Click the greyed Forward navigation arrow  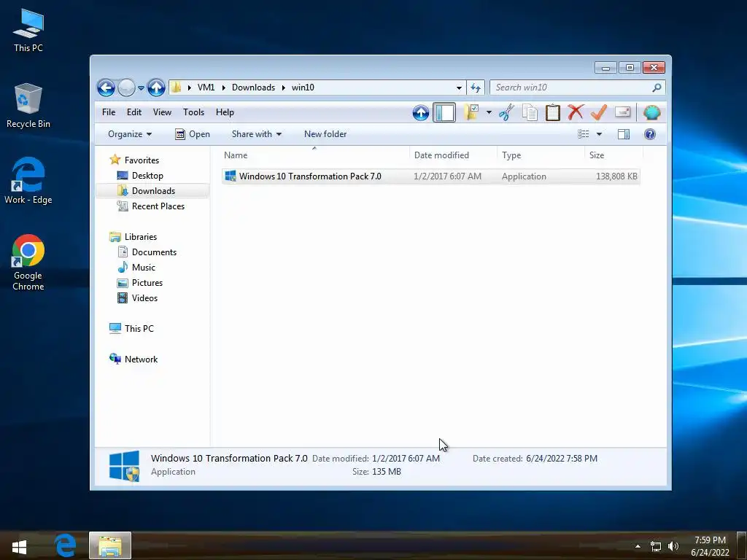126,88
